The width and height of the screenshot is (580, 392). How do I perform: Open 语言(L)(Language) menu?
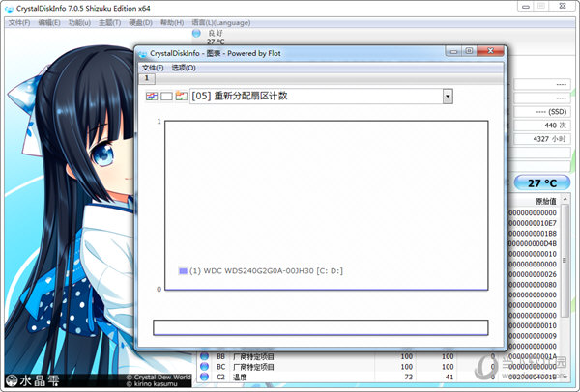point(221,23)
